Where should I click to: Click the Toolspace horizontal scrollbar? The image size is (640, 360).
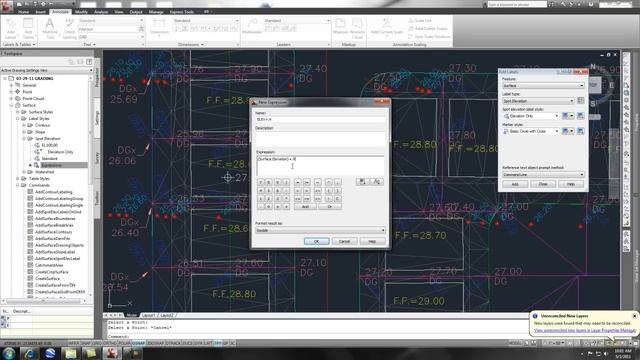pos(44,301)
